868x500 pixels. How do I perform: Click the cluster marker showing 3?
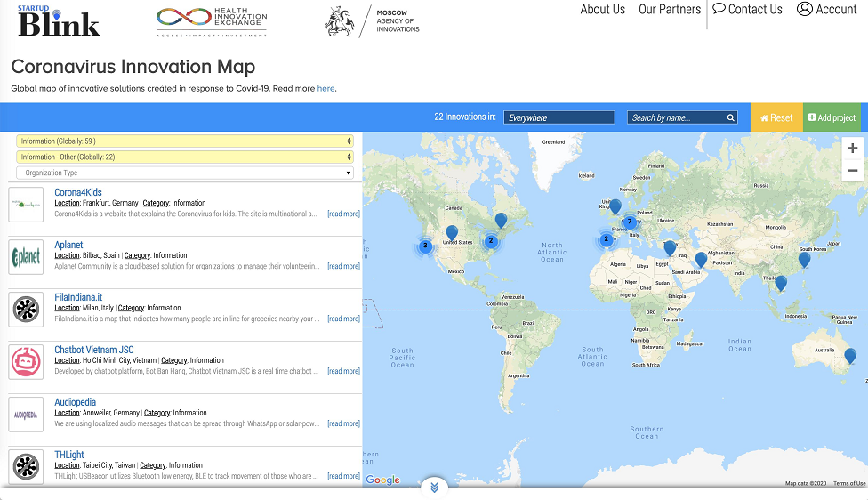[425, 246]
